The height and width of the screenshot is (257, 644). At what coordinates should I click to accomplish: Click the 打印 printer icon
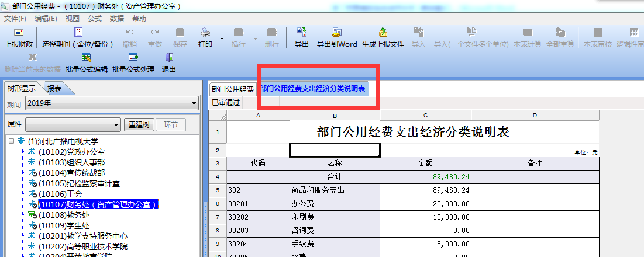coord(205,33)
